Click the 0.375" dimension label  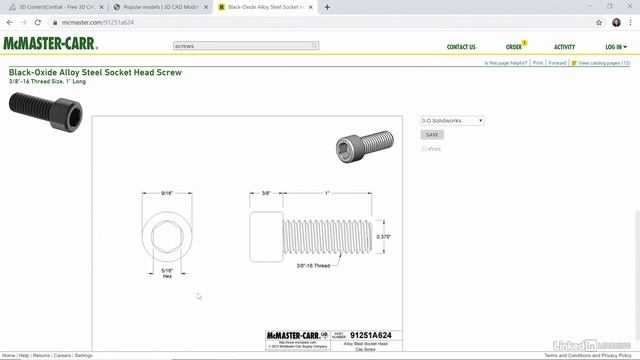pyautogui.click(x=384, y=237)
